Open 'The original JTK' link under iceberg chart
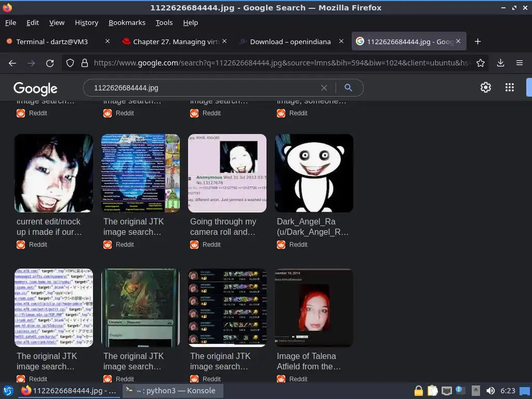The width and height of the screenshot is (532, 399). 134,227
